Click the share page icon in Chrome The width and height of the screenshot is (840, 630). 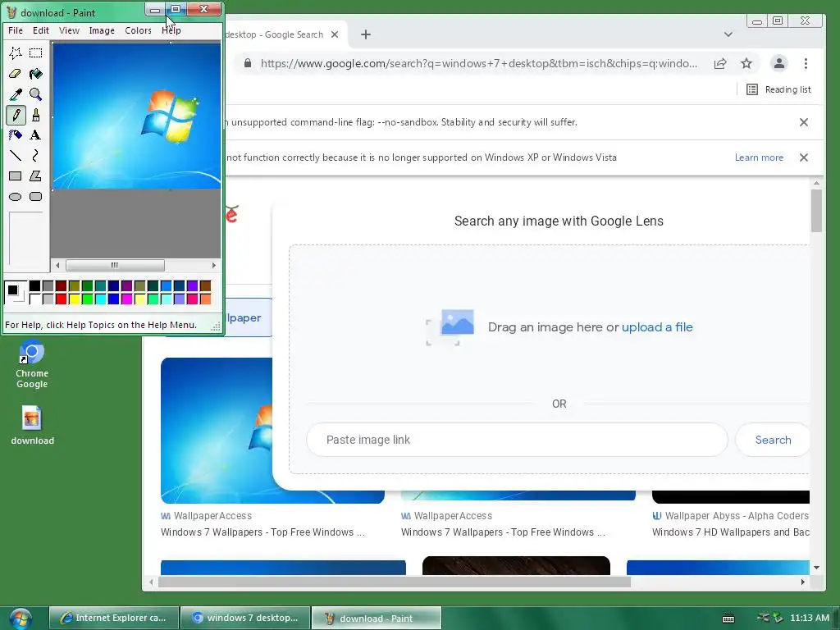click(720, 64)
